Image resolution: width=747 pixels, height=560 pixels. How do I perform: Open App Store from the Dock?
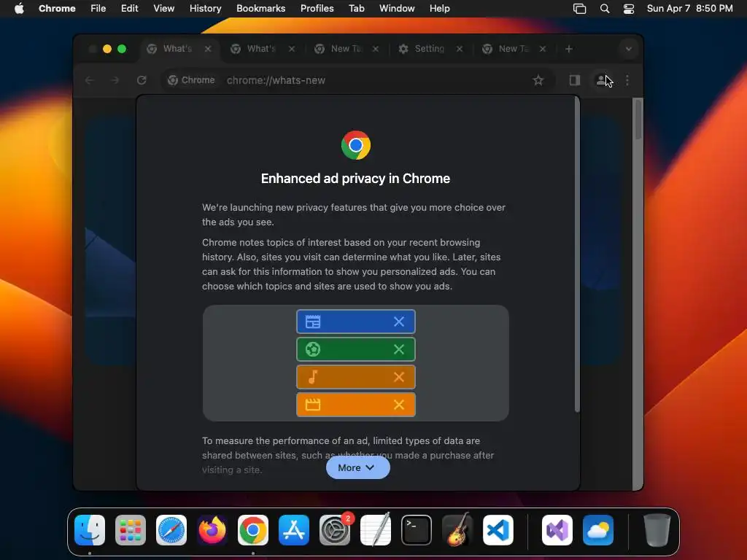pyautogui.click(x=294, y=529)
